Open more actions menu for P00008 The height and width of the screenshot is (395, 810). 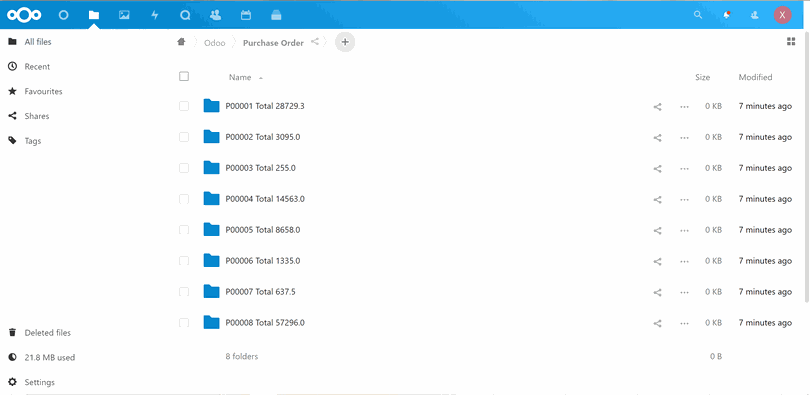tap(684, 324)
